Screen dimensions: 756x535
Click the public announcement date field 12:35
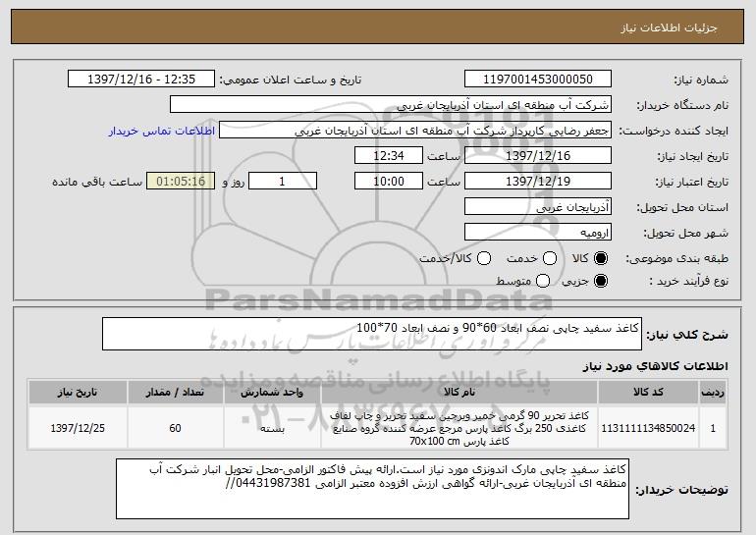(141, 80)
